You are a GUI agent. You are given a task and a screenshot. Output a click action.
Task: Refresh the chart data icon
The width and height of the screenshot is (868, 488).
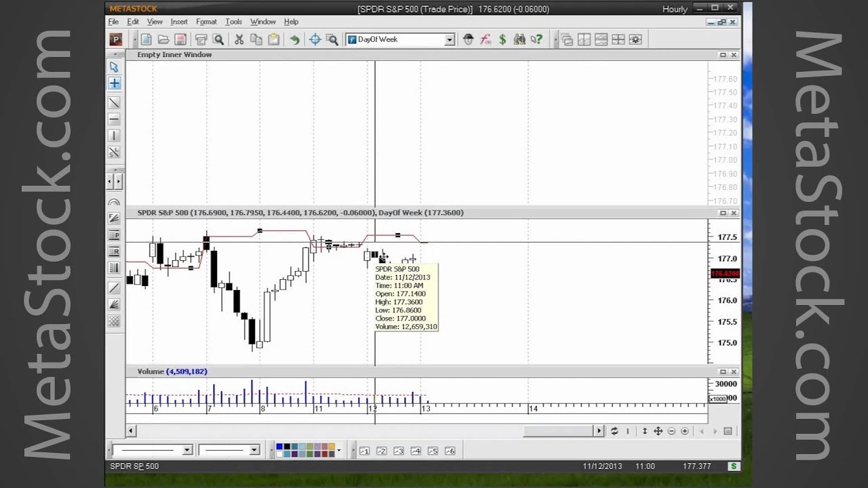click(614, 431)
